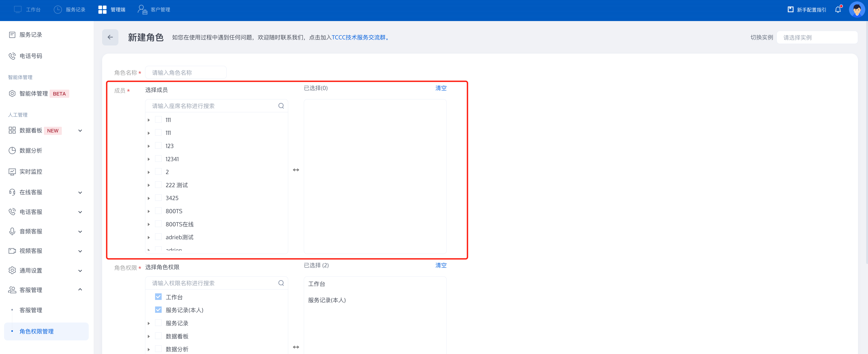868x354 pixels.
Task: Click the transfer arrows icon between member lists
Action: pos(296,170)
